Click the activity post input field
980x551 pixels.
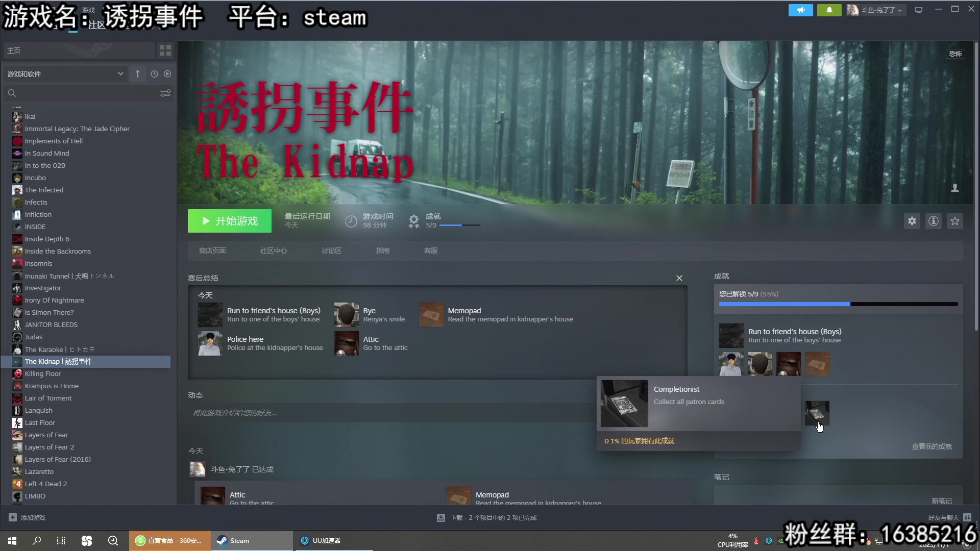click(x=393, y=413)
